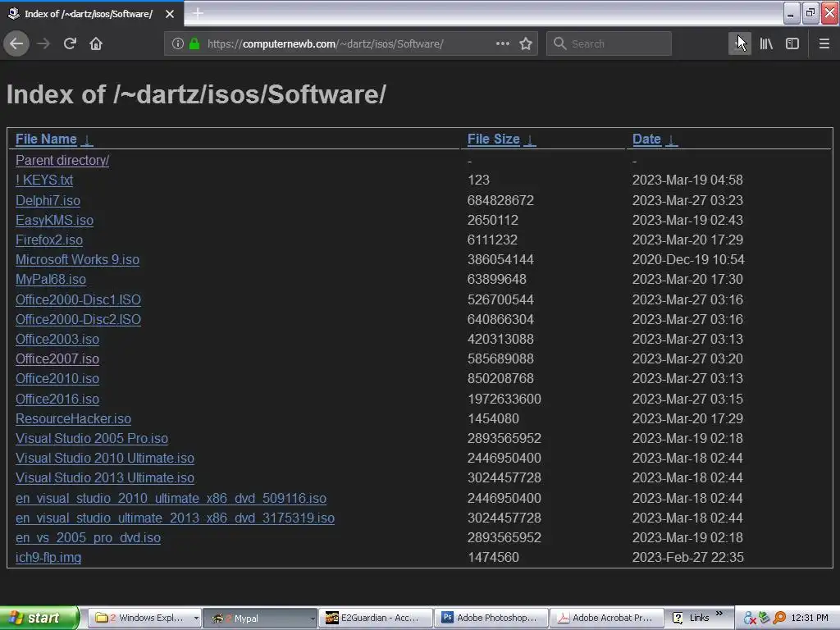Screen dimensions: 840x630
Task: Close the Index of Software tab
Action: 170,14
